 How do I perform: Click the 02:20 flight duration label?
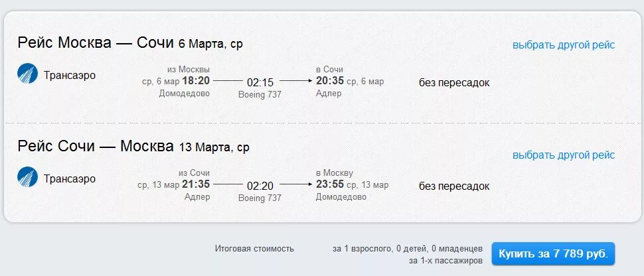tap(260, 186)
